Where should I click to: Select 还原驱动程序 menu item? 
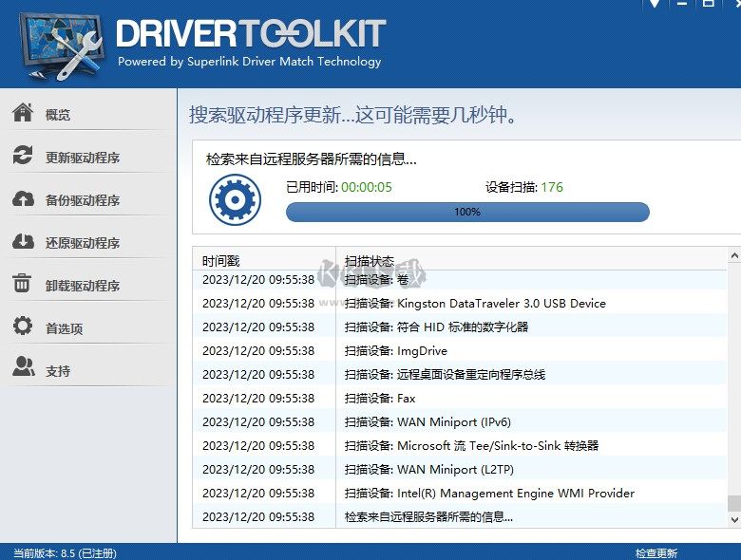coord(83,243)
